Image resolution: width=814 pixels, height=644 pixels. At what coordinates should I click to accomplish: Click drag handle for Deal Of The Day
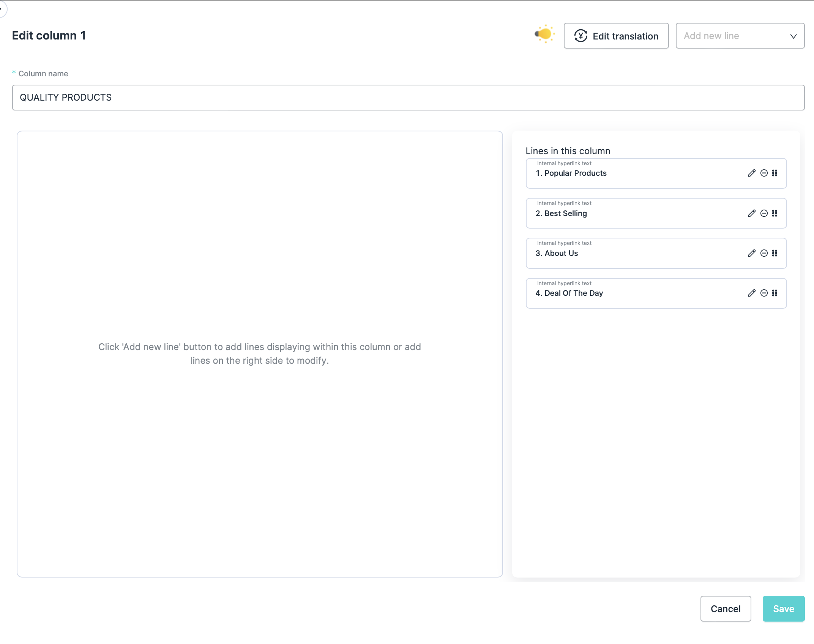point(775,293)
